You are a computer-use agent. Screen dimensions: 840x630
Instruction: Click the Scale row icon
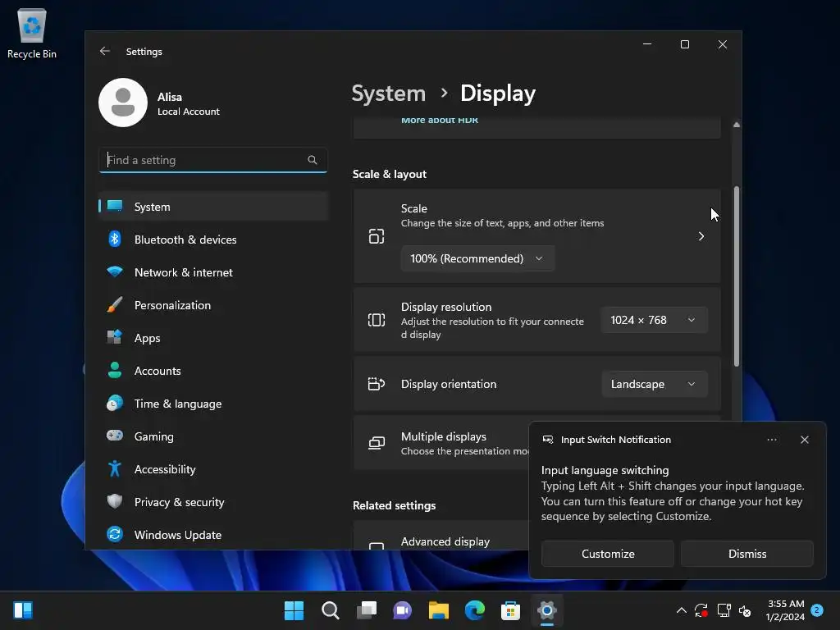tap(376, 236)
